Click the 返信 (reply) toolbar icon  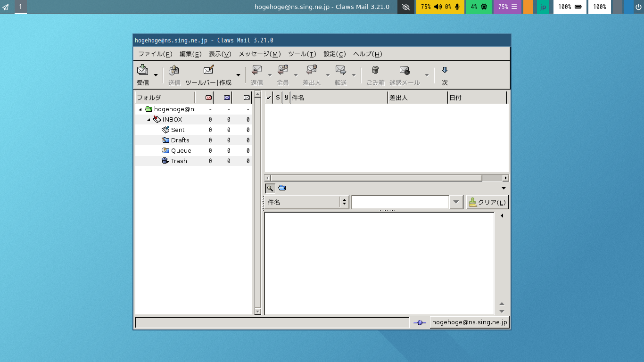(257, 70)
